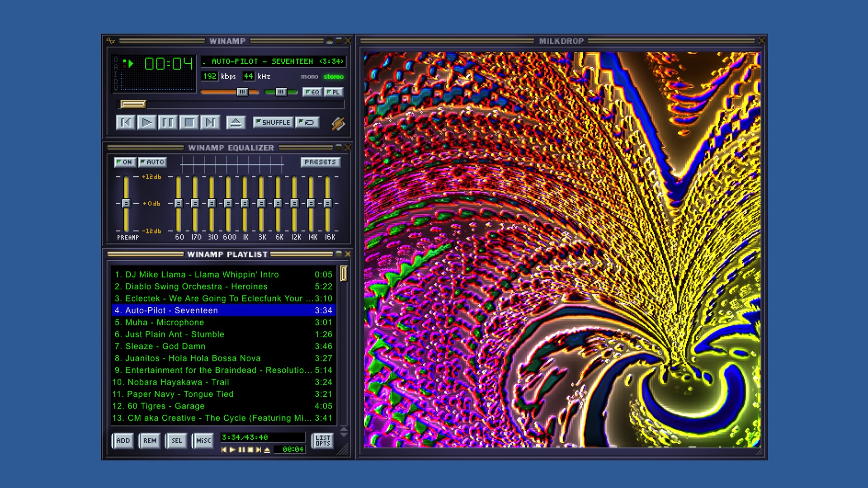Toggle the equalizer AUTO button
The width and height of the screenshot is (868, 488).
click(152, 162)
